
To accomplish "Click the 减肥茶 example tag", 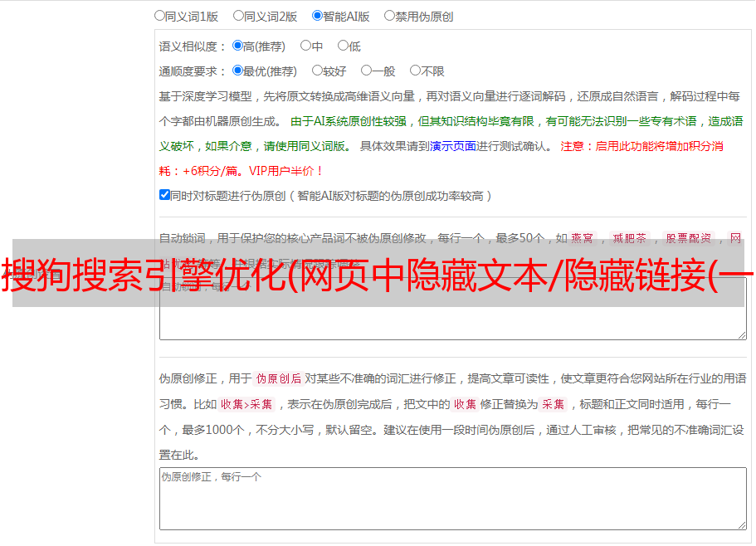I will [630, 238].
